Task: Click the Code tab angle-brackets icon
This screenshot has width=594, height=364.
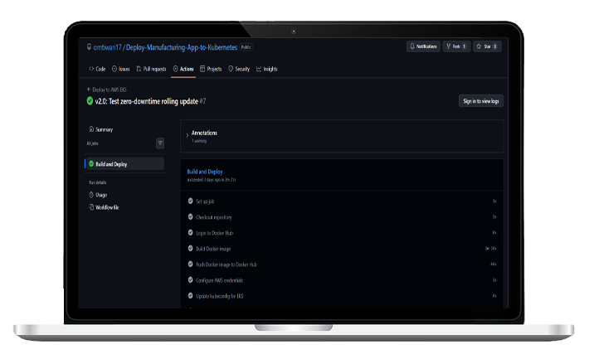Action: [x=91, y=69]
